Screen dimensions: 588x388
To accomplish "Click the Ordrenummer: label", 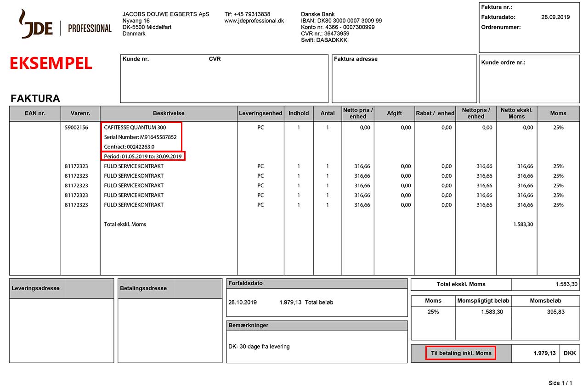I will pyautogui.click(x=501, y=28).
